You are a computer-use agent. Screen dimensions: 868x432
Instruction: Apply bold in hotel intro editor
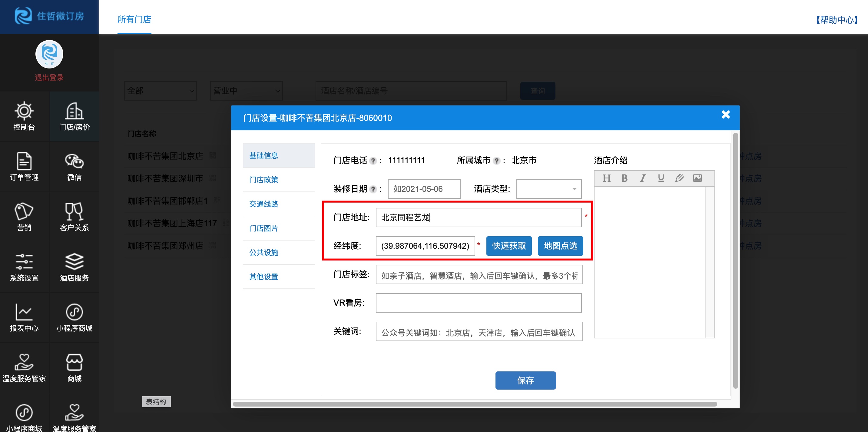coord(624,178)
